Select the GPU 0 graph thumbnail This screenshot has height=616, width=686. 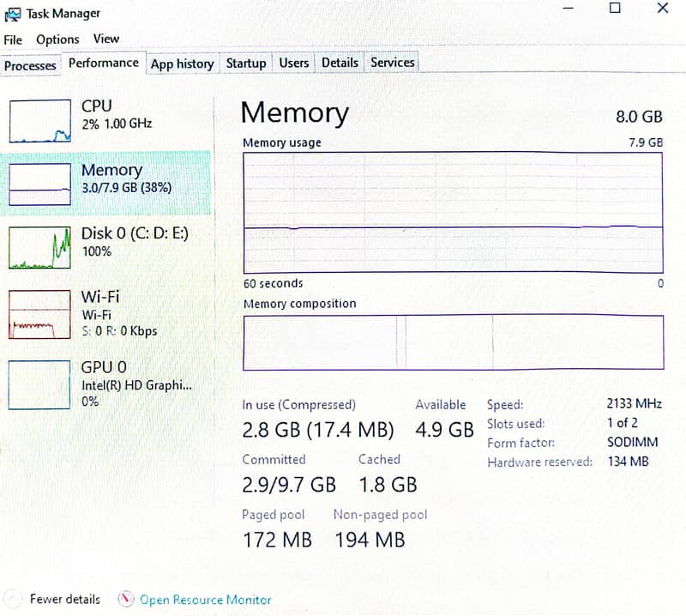(x=40, y=383)
